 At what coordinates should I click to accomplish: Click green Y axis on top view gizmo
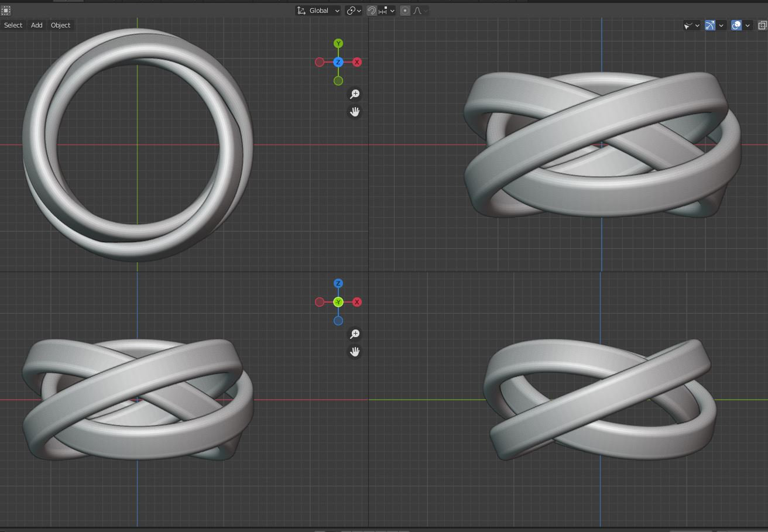point(338,44)
